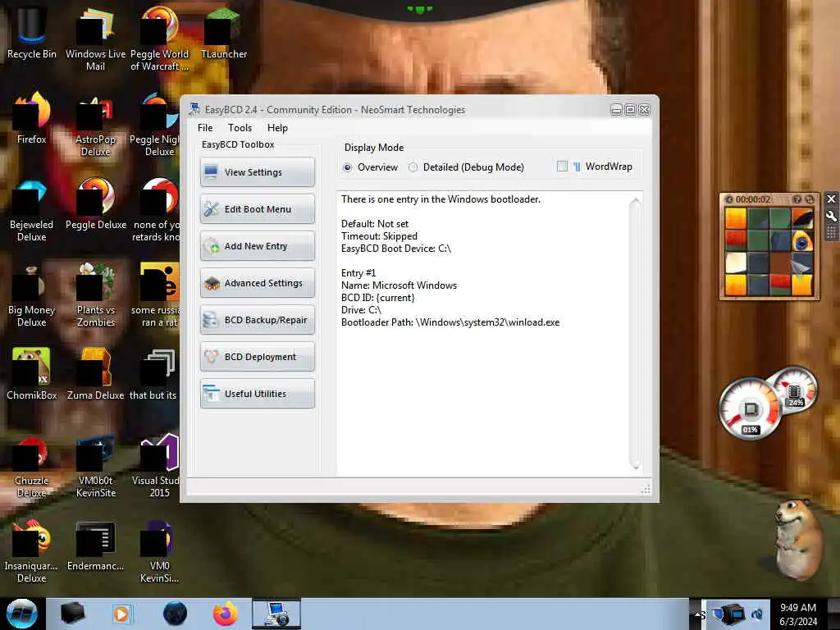Open Insaniquarium Deluxe desktop icon

[x=31, y=550]
